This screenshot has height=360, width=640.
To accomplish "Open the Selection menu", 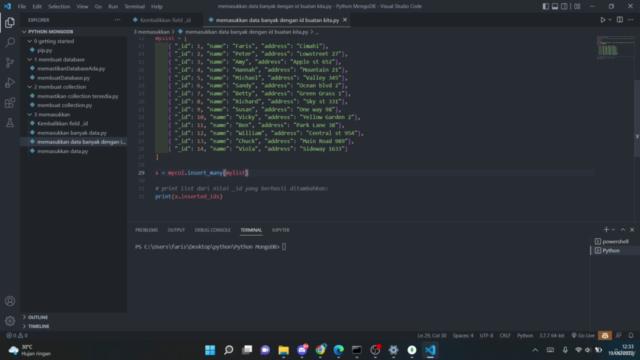I will point(59,7).
